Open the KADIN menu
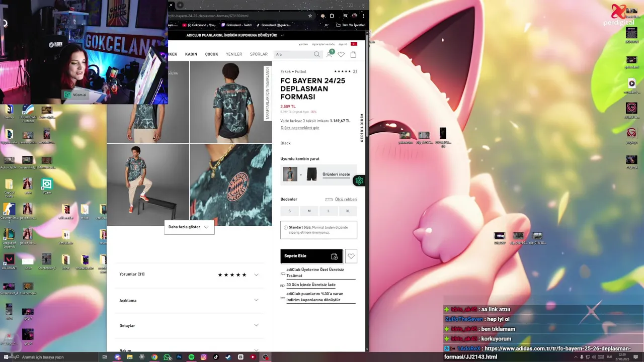This screenshot has height=362, width=644. [191, 54]
